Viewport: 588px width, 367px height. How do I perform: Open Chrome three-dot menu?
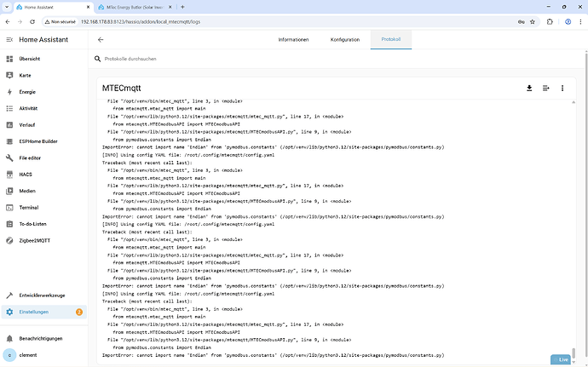click(x=580, y=22)
